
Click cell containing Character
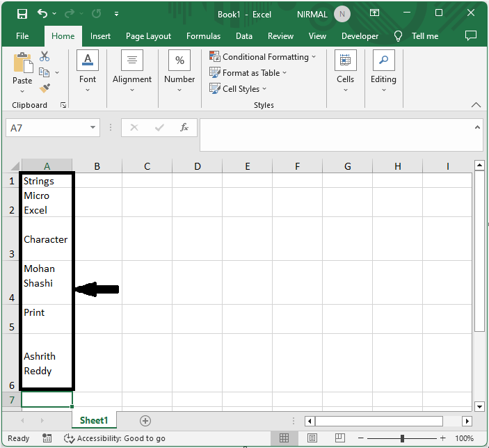click(x=47, y=239)
